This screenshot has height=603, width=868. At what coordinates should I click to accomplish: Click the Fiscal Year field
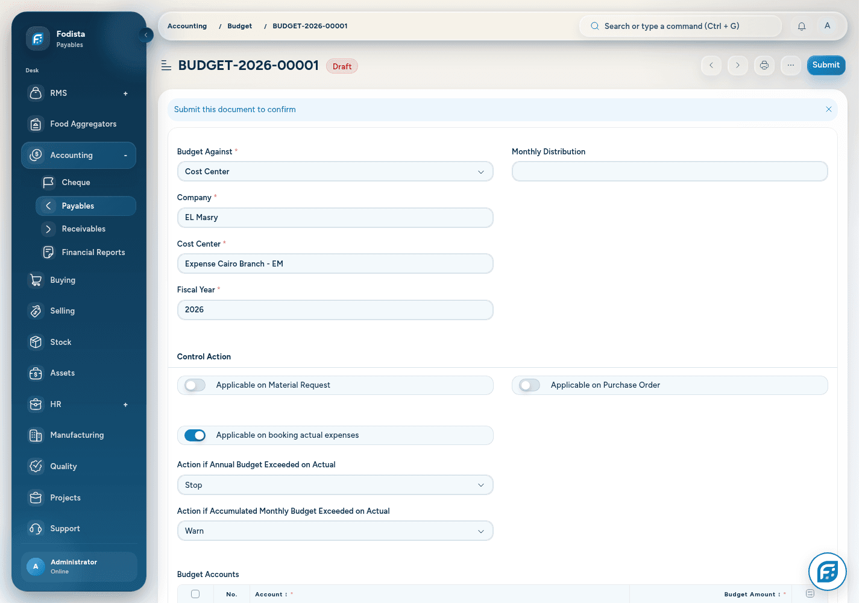point(335,310)
